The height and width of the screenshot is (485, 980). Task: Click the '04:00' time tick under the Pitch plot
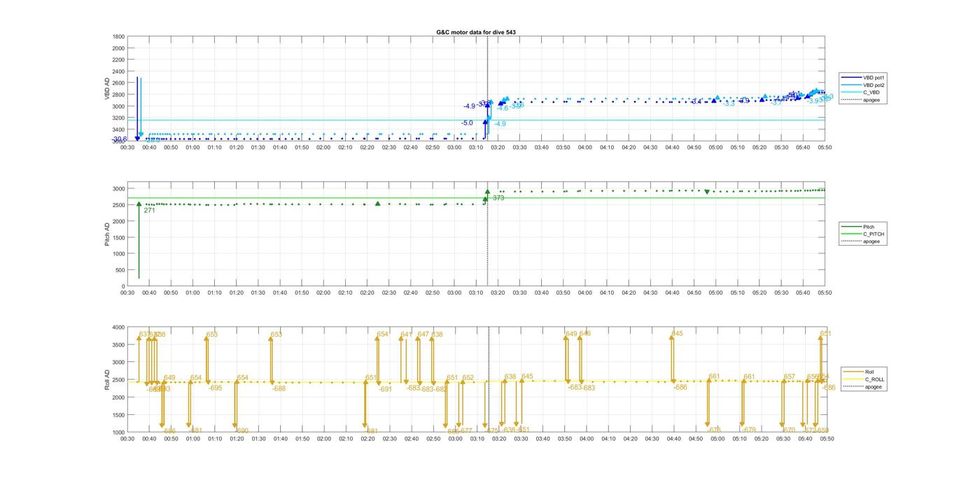(x=585, y=293)
